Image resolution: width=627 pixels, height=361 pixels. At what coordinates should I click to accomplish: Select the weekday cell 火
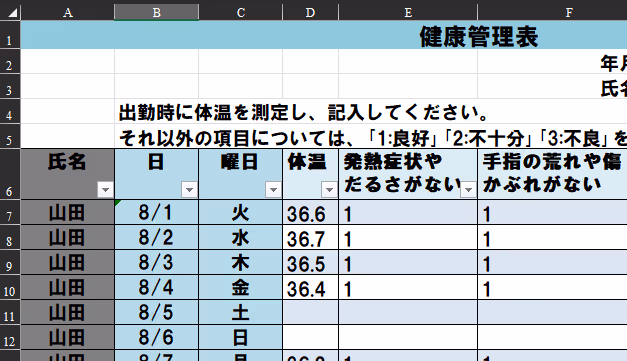241,212
